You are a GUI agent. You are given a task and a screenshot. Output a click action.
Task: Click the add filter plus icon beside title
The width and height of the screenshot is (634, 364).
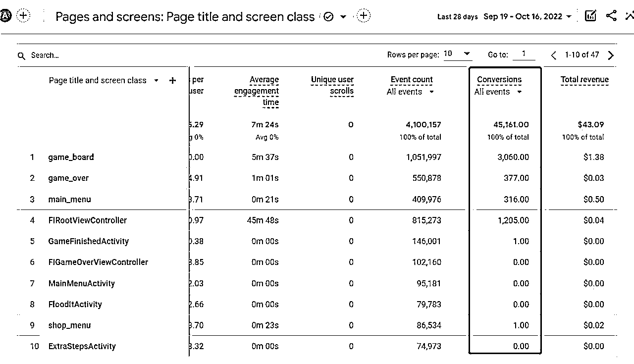click(x=364, y=16)
